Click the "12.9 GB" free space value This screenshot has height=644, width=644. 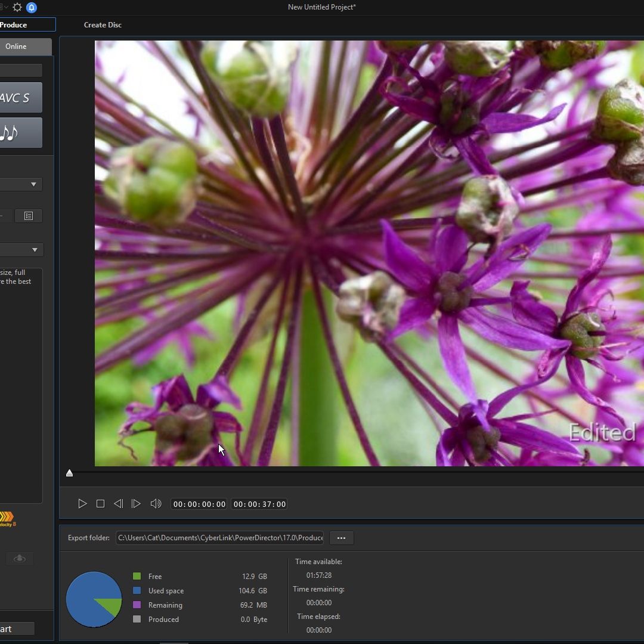[x=255, y=576]
